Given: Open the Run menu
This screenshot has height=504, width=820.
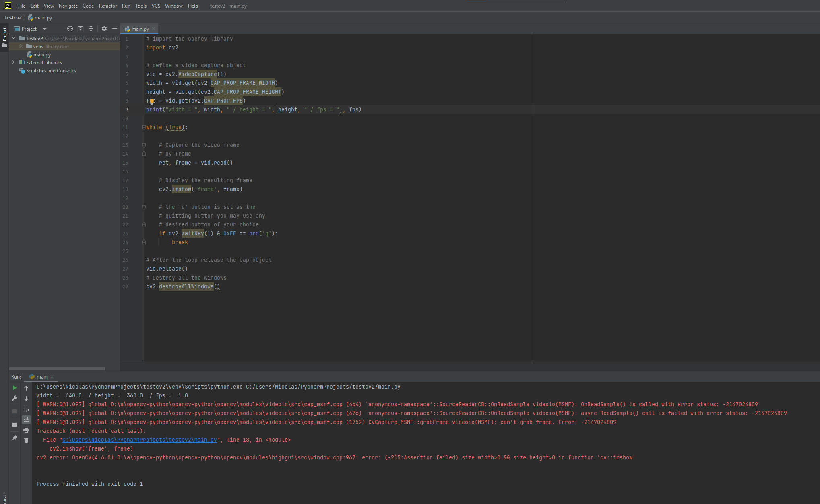Looking at the screenshot, I should point(126,6).
